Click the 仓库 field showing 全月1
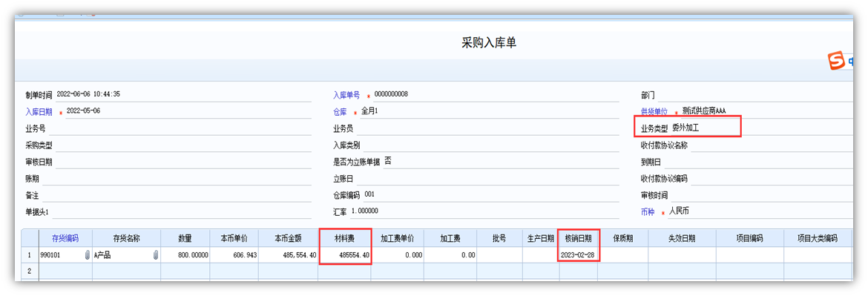Screen dimensions: 868x296 tap(489, 111)
